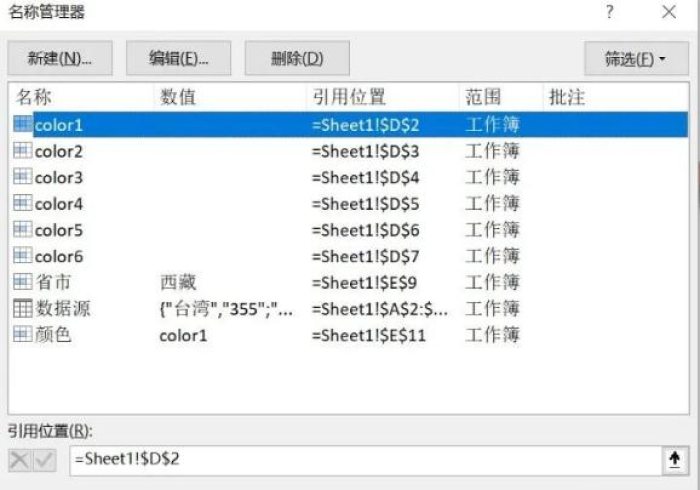Click the icon beside color3 name

(x=22, y=177)
